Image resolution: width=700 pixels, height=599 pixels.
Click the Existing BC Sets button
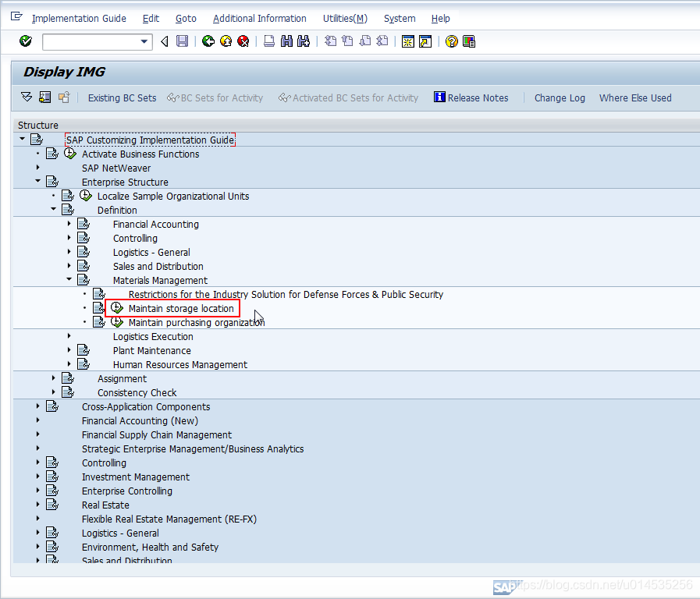pyautogui.click(x=122, y=97)
